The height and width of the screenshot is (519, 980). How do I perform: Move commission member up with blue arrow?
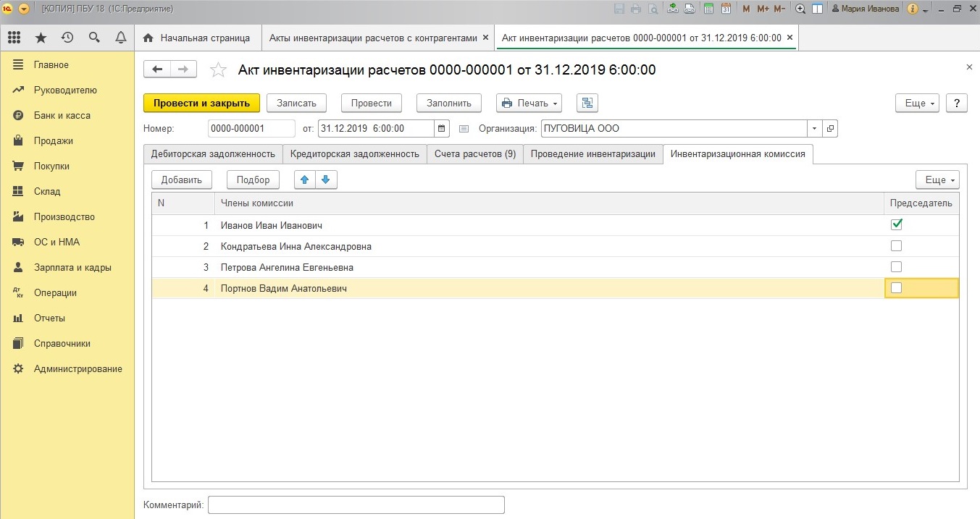305,180
